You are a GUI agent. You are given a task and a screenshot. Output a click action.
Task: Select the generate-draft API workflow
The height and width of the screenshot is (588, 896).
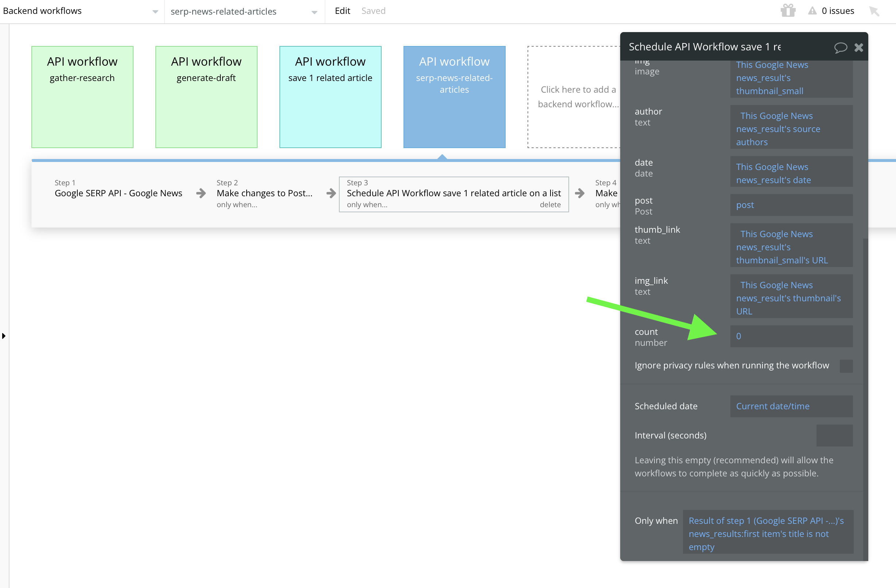(206, 97)
